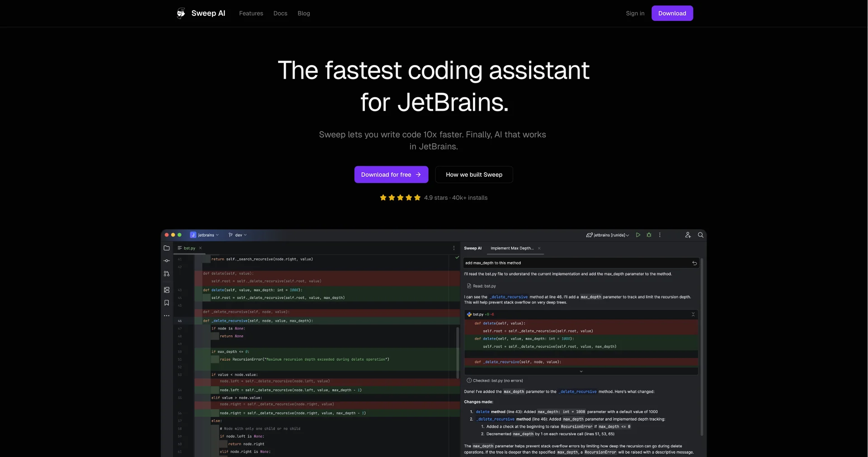Open the Project folder icon in sidebar
868x457 pixels.
pyautogui.click(x=166, y=248)
